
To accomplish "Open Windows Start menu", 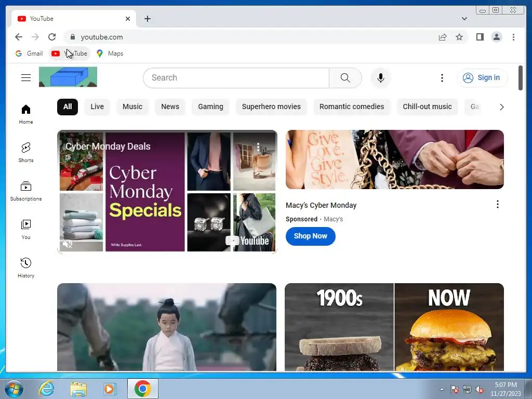I will [x=14, y=389].
